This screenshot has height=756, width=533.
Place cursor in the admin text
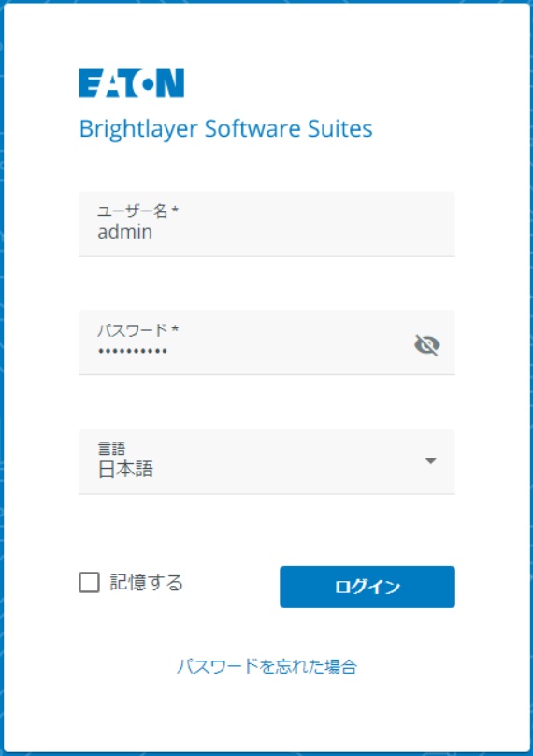(x=125, y=232)
